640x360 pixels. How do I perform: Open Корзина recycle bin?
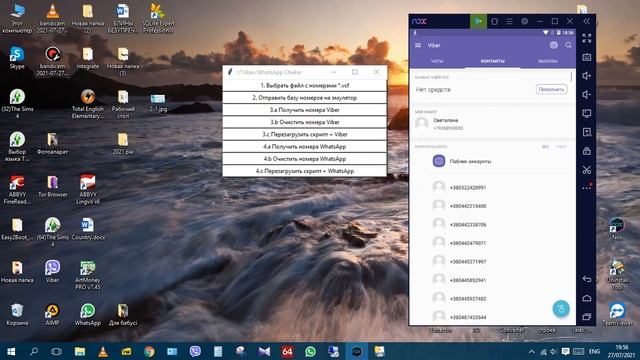(17, 314)
